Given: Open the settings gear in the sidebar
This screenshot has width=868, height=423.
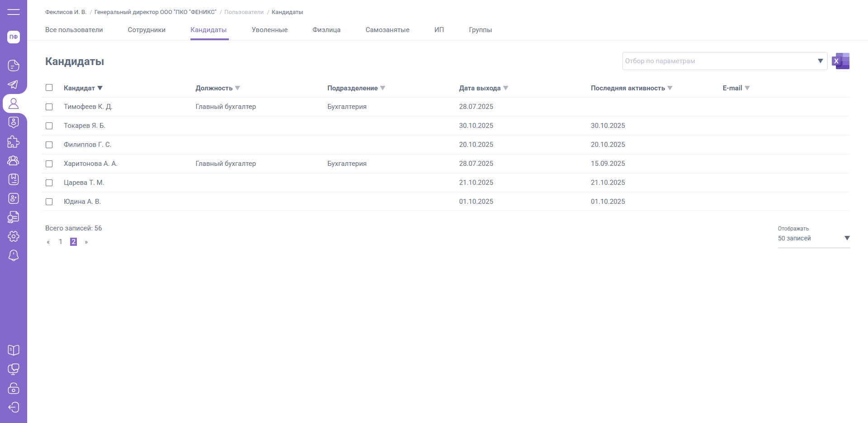Looking at the screenshot, I should [14, 236].
